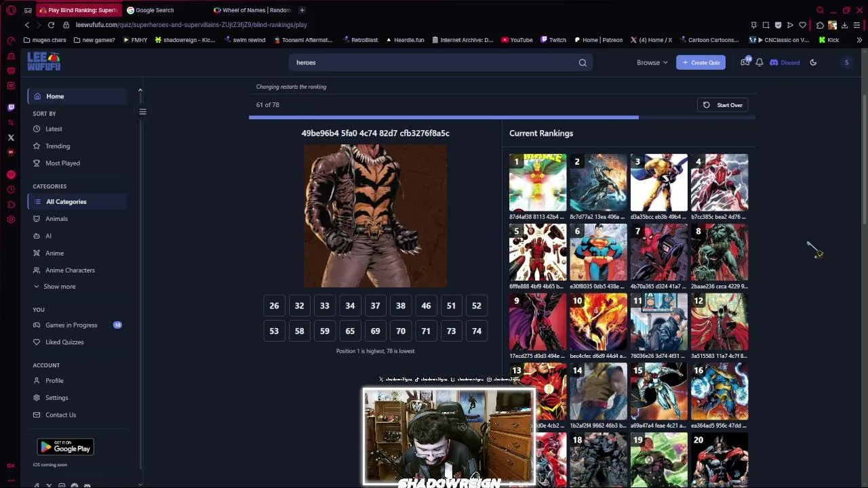Click the pin icon in address bar
Viewport: 868px width, 488px height.
click(753, 25)
